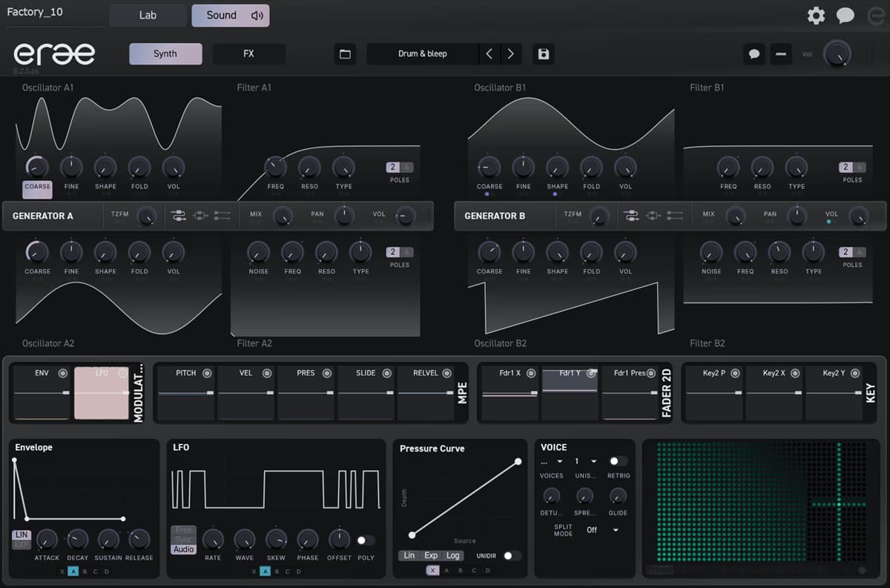The width and height of the screenshot is (890, 588).
Task: Open the FX page
Action: click(248, 54)
